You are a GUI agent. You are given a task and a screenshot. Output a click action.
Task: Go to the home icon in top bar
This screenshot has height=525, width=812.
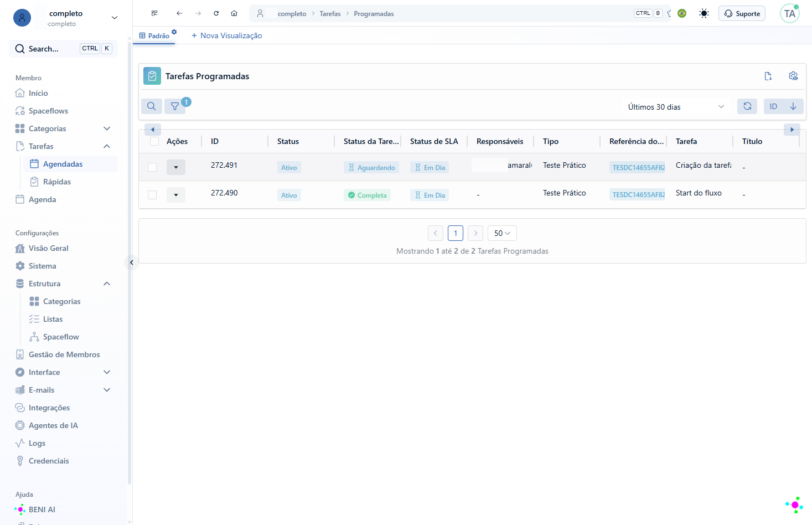(234, 13)
